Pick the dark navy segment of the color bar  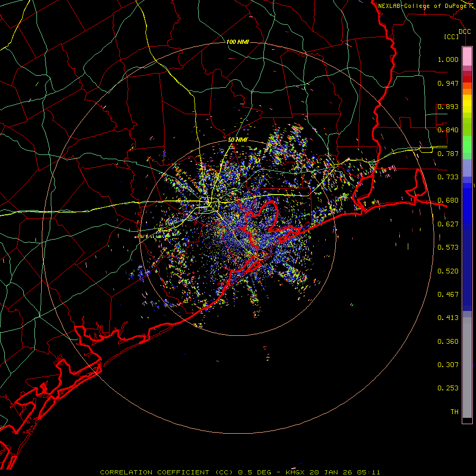(467, 267)
